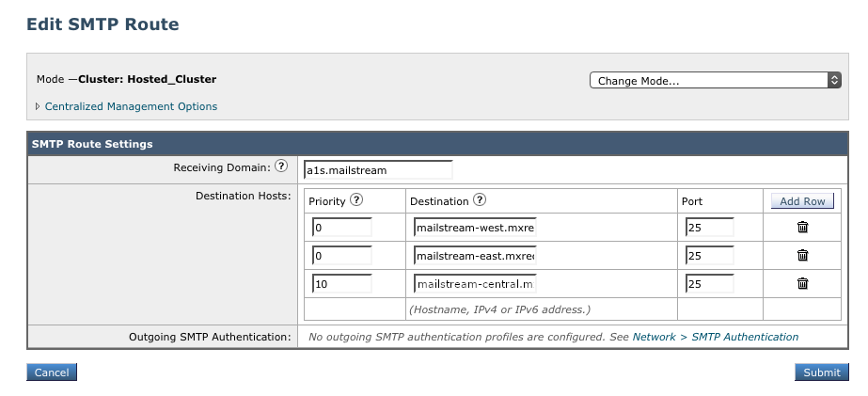Show help for Destination column
The width and height of the screenshot is (868, 396).
click(480, 200)
